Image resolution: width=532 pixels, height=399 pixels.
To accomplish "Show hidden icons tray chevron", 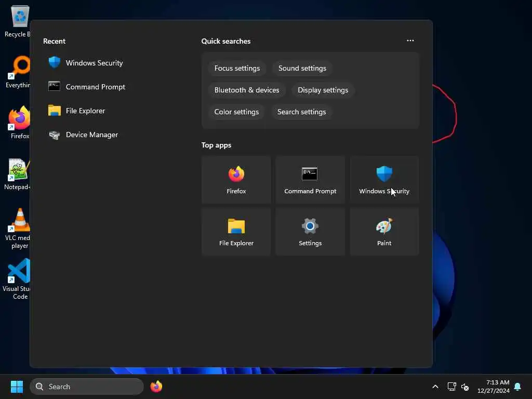I will 435,387.
